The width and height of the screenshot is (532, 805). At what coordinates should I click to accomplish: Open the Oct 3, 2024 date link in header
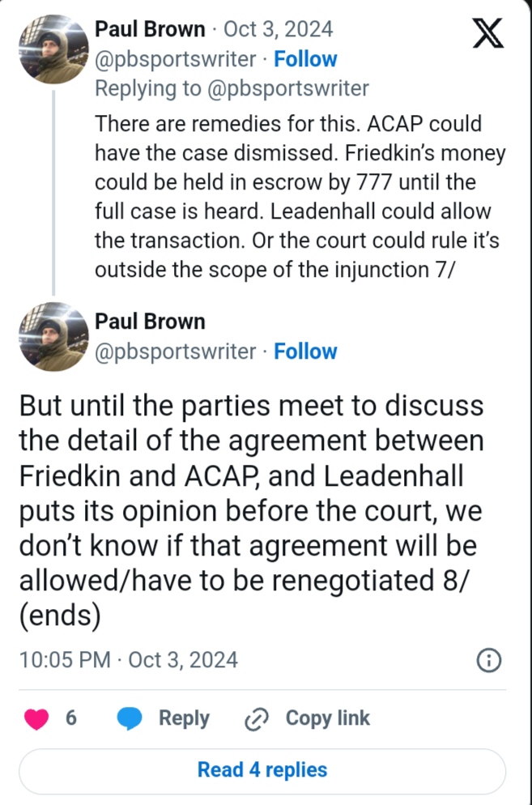click(x=278, y=30)
